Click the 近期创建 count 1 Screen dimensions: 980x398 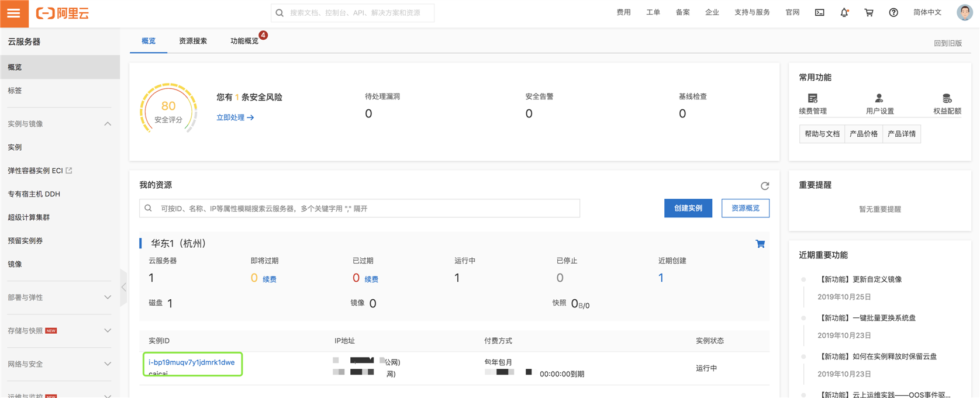[661, 278]
